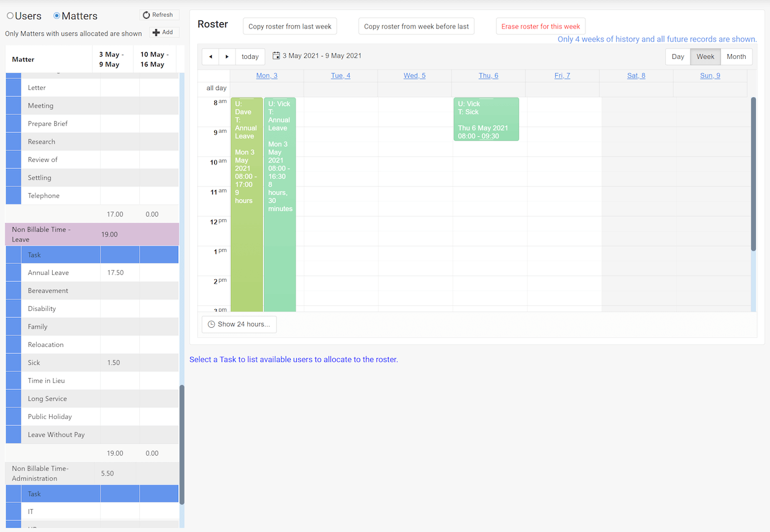The width and height of the screenshot is (770, 532).
Task: Select the Research task row
Action: [92, 142]
